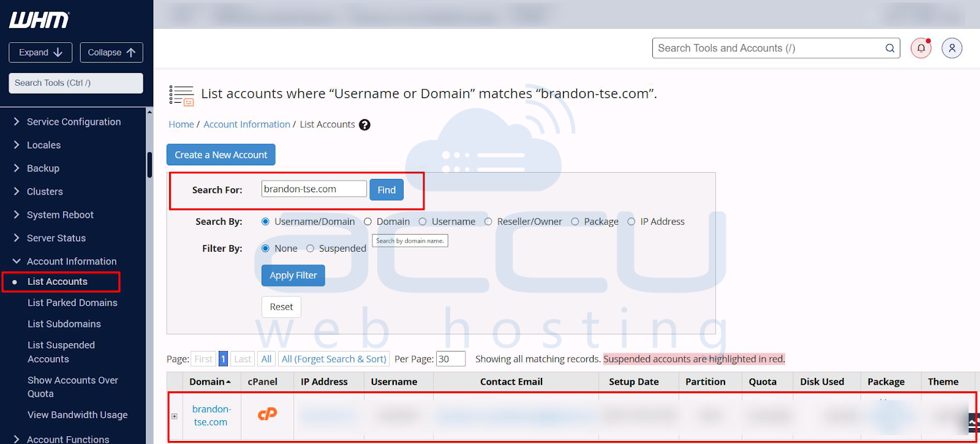980x444 pixels.
Task: Open Show Accounts Over Quota item
Action: tap(73, 387)
